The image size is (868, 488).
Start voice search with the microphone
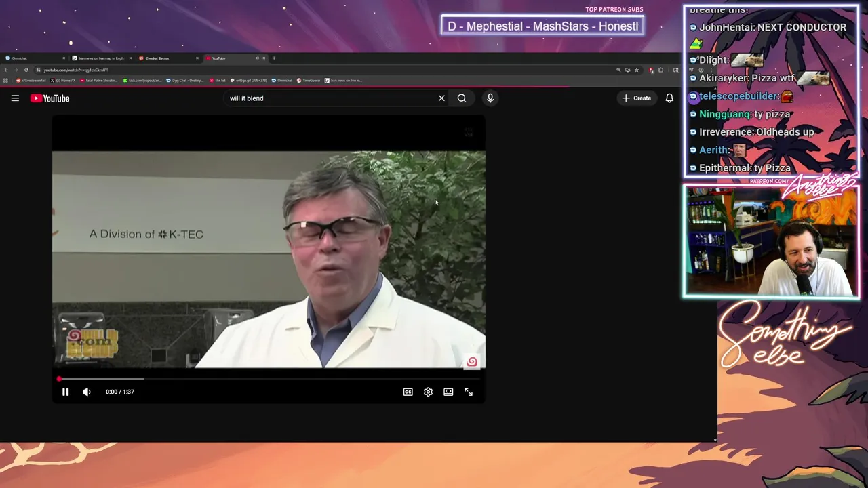[490, 98]
